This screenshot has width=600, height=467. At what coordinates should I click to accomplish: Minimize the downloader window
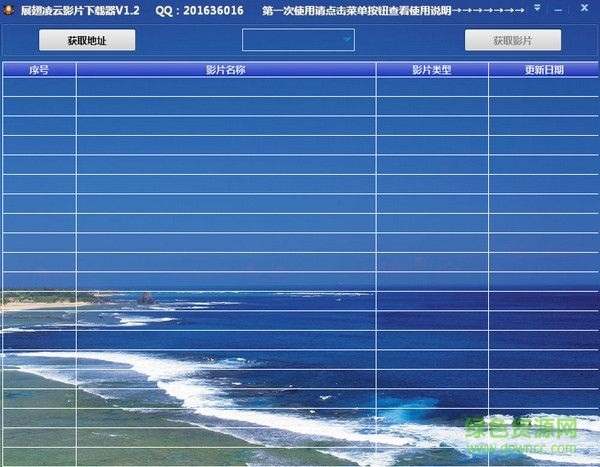(x=558, y=10)
